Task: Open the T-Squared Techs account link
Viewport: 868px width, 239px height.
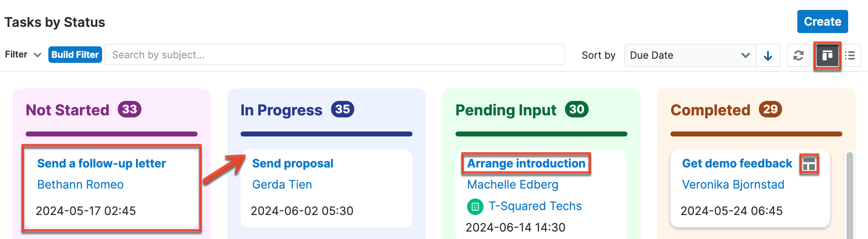Action: (x=535, y=206)
